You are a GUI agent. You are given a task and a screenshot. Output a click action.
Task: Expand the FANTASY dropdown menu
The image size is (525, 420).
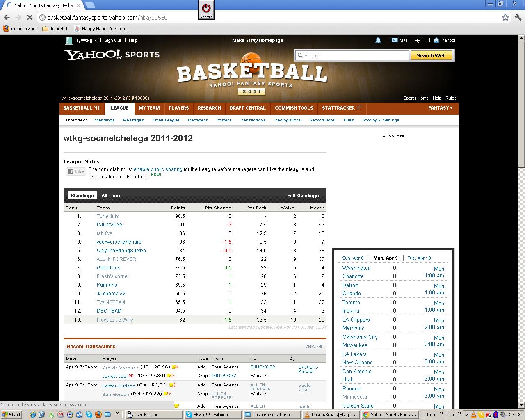441,108
